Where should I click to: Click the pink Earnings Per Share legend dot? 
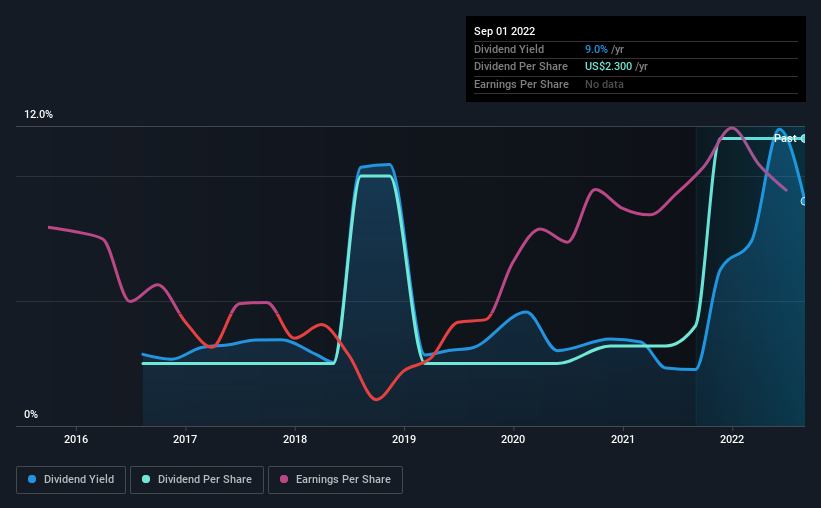(286, 480)
